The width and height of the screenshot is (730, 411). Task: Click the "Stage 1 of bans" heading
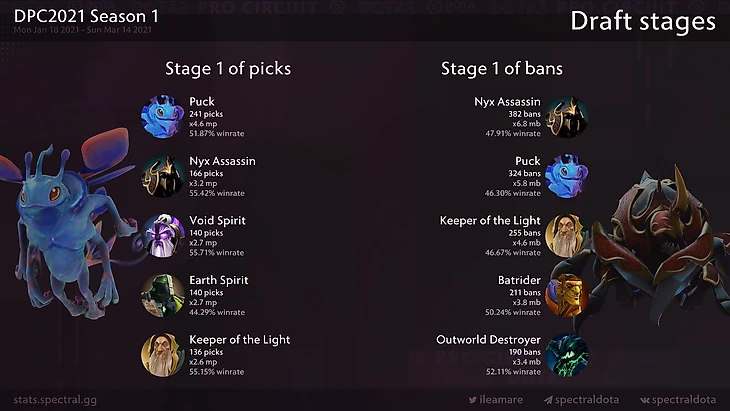pos(501,69)
